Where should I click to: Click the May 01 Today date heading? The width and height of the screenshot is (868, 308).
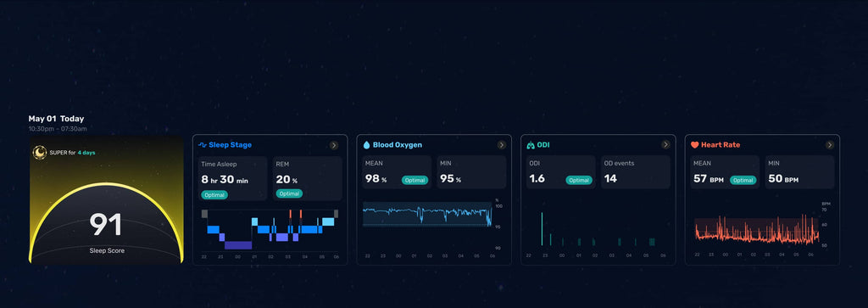[x=57, y=119]
